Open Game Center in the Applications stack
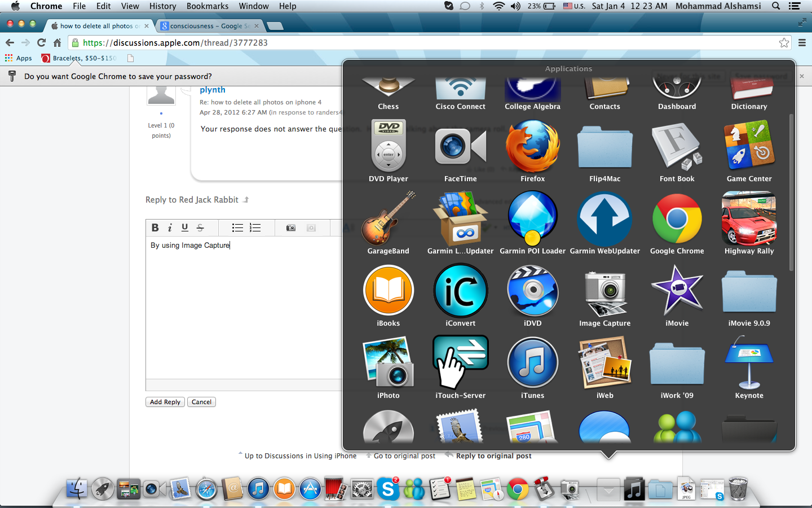The width and height of the screenshot is (812, 508). click(x=749, y=146)
